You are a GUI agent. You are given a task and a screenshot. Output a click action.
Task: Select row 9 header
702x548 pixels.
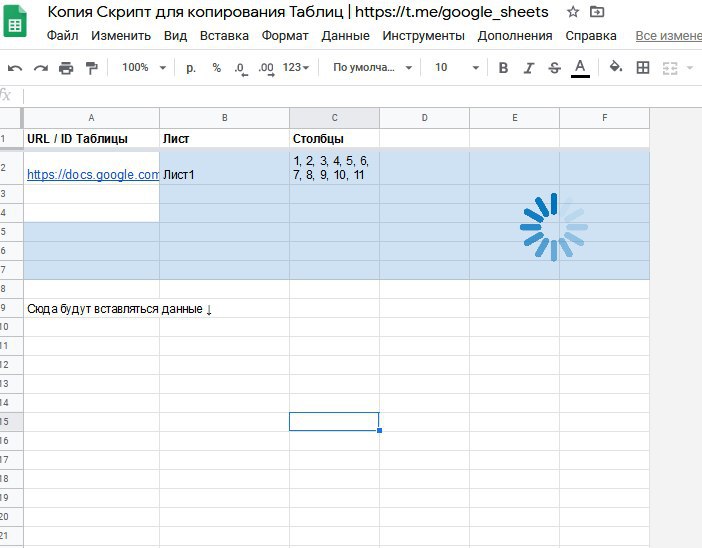click(11, 308)
